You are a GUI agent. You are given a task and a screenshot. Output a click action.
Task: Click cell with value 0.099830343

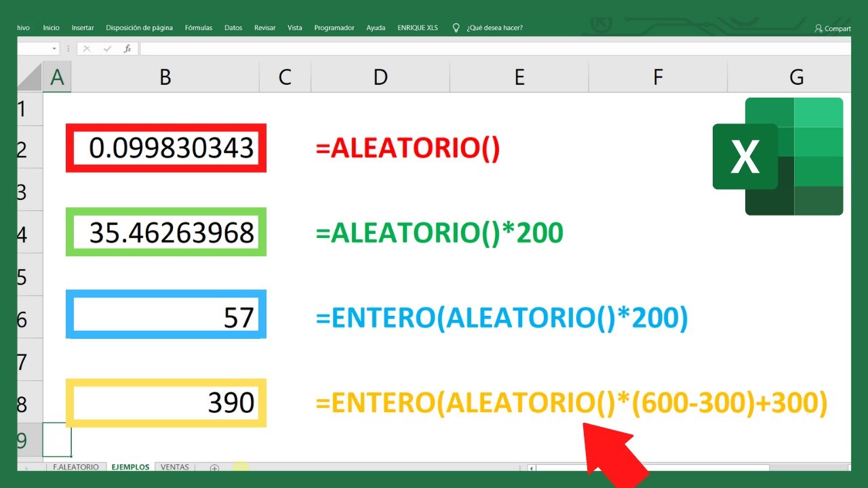tap(166, 148)
